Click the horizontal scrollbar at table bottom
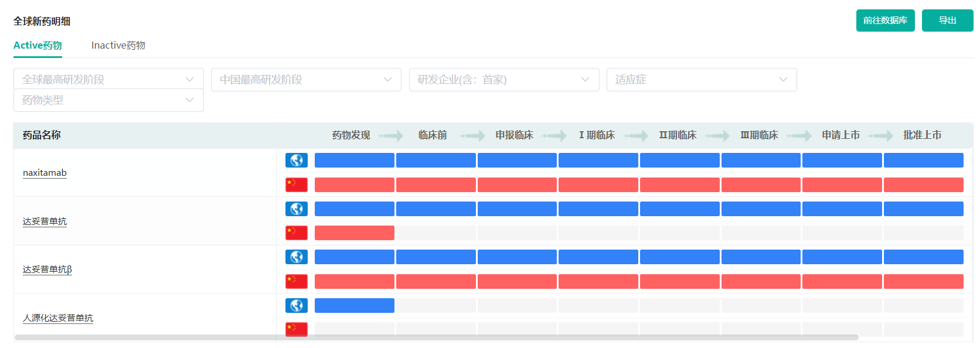Image resolution: width=980 pixels, height=348 pixels. click(436, 337)
